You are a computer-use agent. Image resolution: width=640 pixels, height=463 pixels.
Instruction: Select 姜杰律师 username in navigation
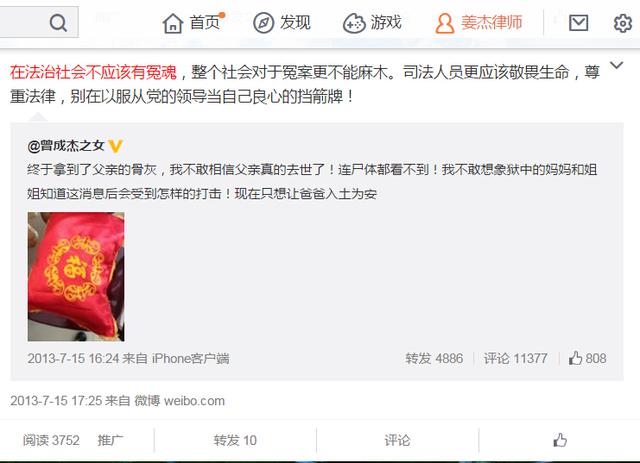click(491, 22)
